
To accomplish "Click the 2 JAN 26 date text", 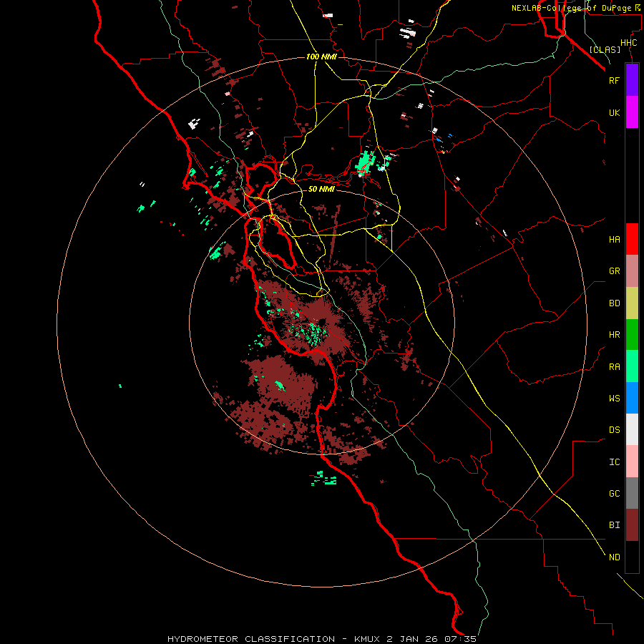I will click(412, 639).
